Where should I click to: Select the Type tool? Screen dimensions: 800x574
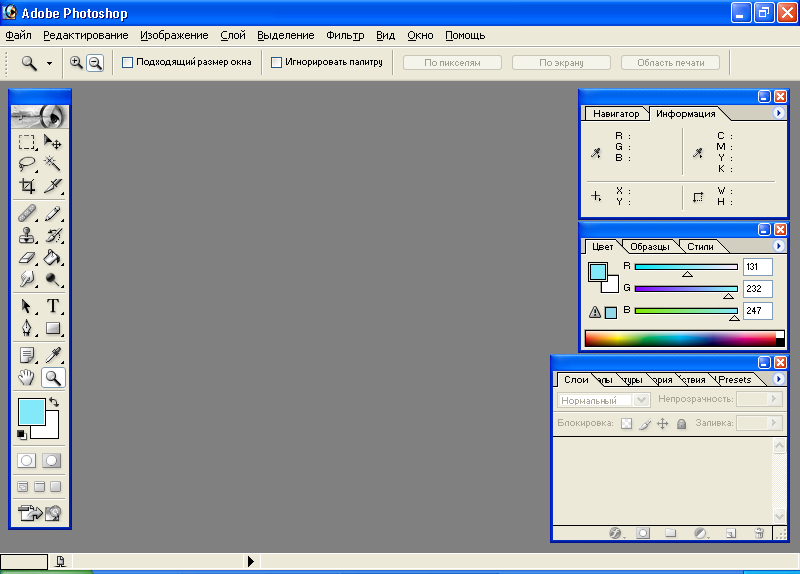click(53, 306)
